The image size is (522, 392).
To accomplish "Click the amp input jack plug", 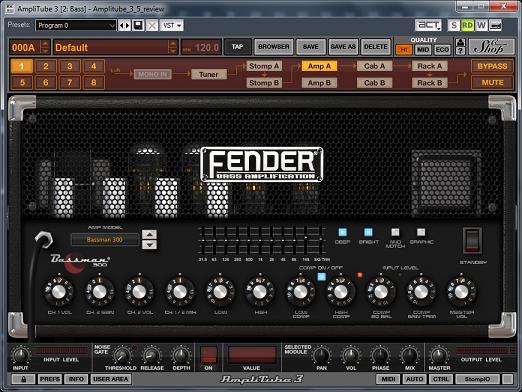I will 44,240.
